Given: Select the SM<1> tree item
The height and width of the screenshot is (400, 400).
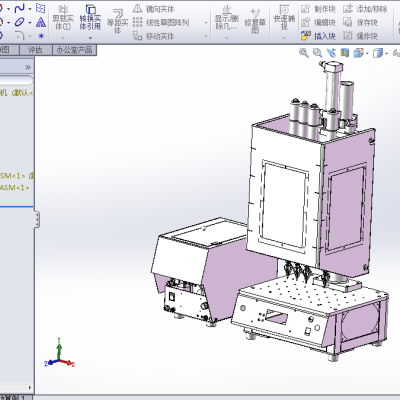Looking at the screenshot, I should [17, 176].
